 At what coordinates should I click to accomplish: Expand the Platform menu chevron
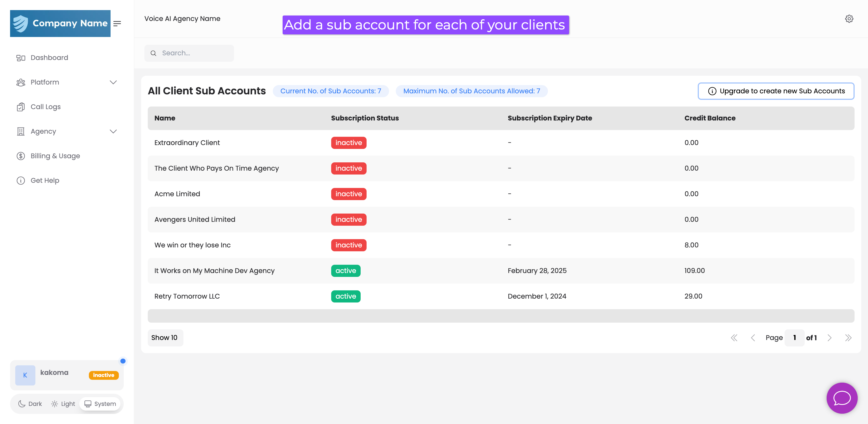(x=113, y=82)
